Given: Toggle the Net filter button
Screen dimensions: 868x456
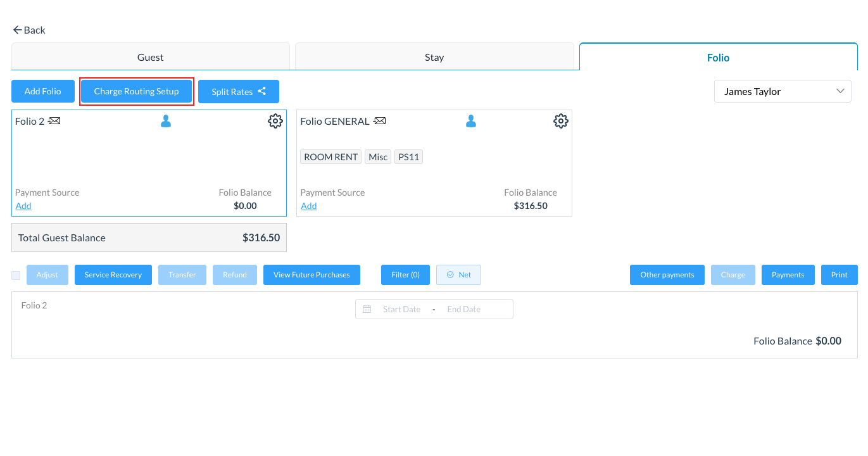Looking at the screenshot, I should 458,275.
